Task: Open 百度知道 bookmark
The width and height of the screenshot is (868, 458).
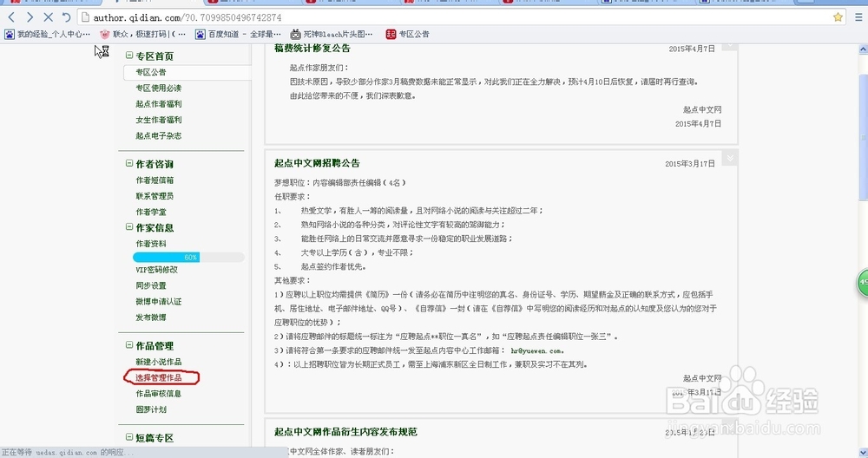Action: coord(238,35)
